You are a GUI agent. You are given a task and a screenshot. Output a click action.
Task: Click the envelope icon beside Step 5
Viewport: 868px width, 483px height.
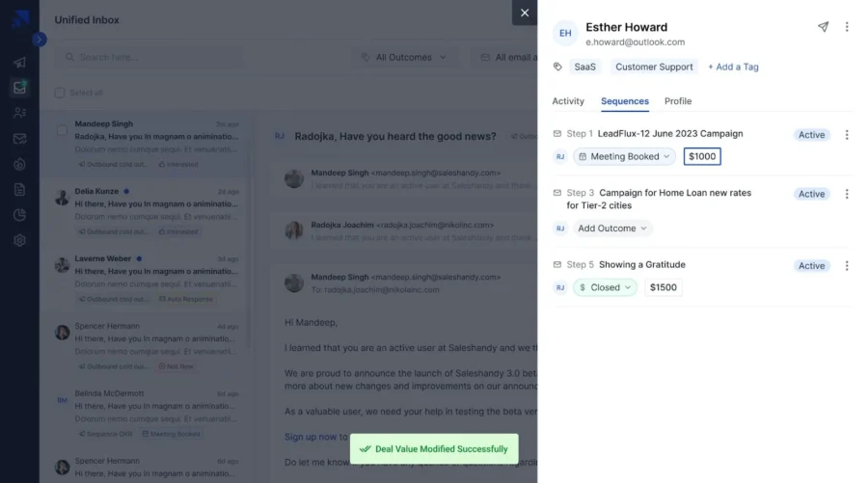point(556,264)
